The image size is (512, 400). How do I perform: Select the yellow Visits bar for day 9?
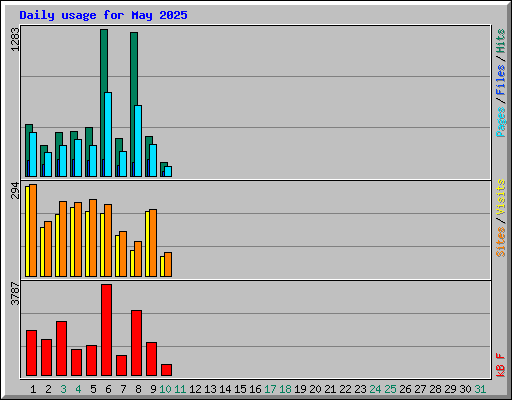point(147,244)
